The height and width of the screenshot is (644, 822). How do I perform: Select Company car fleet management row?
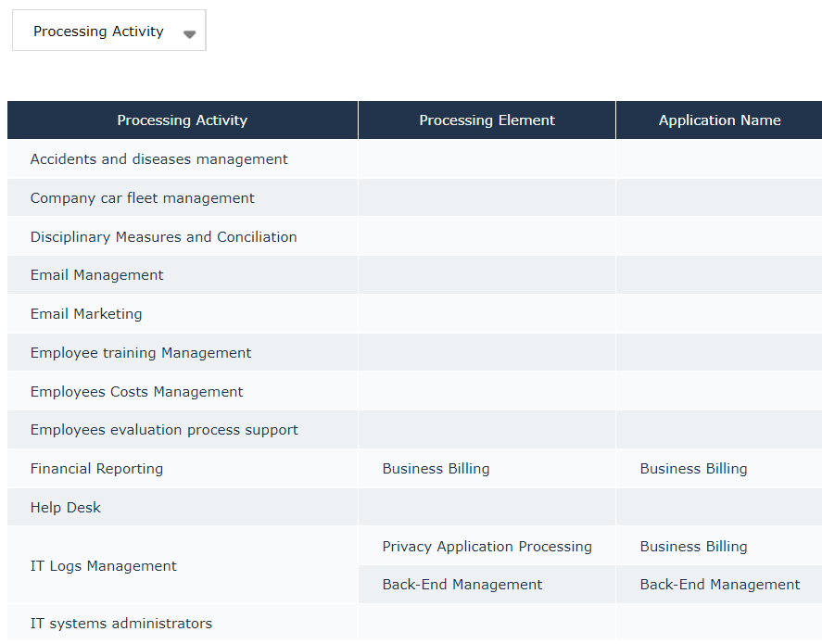[142, 198]
